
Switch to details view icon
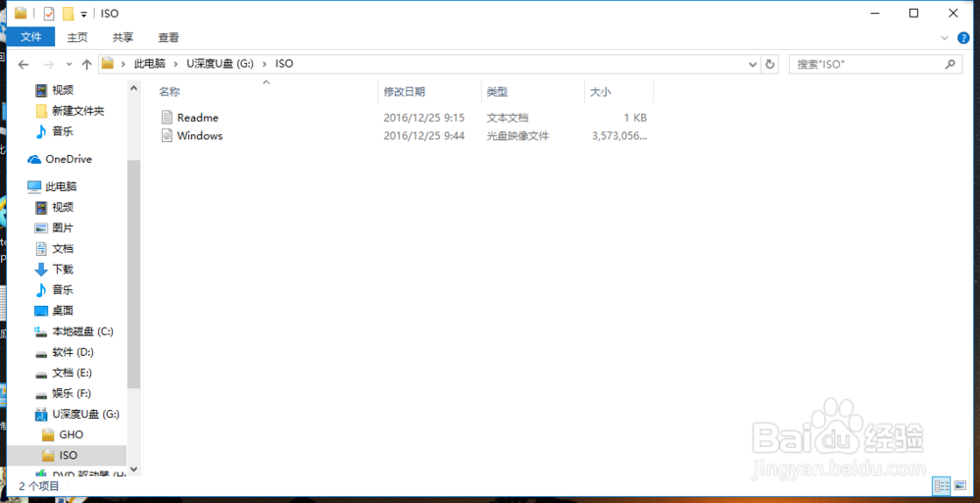941,485
